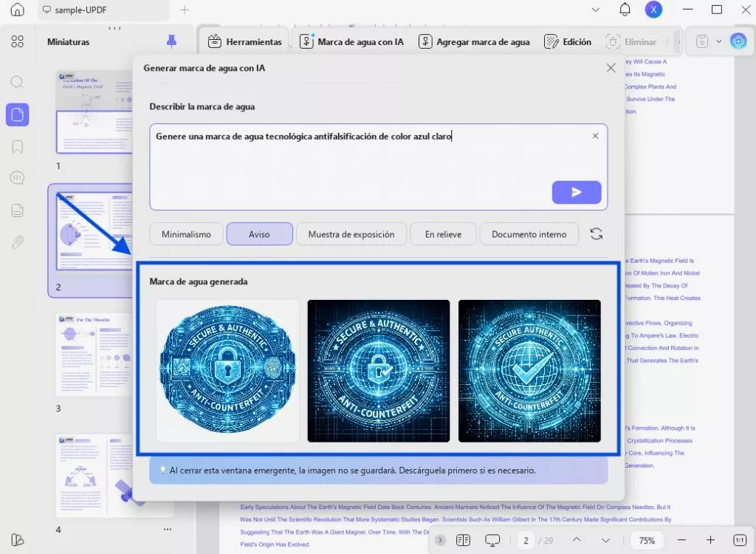The image size is (756, 554).
Task: Switch to the sample-UPDF tab
Action: pyautogui.click(x=103, y=10)
